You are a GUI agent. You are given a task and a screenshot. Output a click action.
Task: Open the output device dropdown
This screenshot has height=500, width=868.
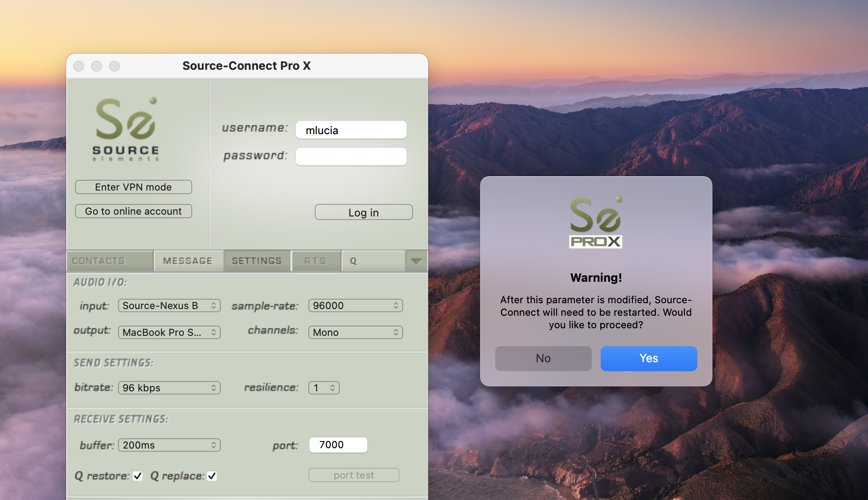point(169,332)
